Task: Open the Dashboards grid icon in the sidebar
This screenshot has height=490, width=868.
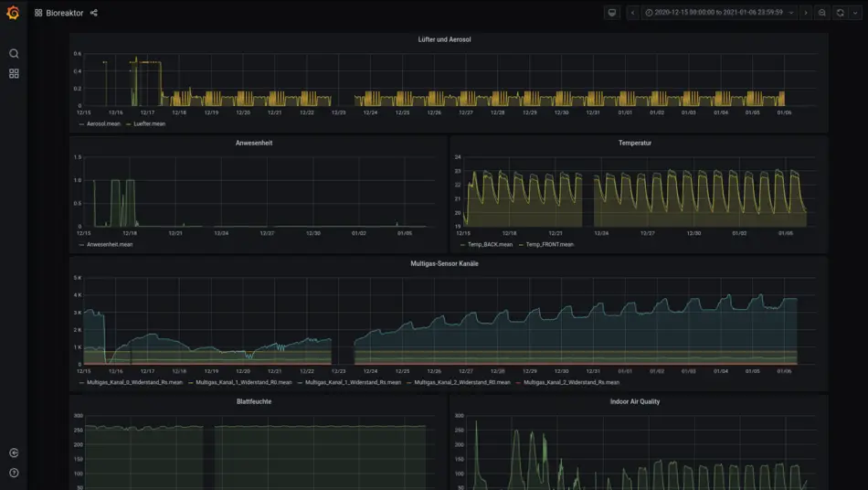Action: 14,73
